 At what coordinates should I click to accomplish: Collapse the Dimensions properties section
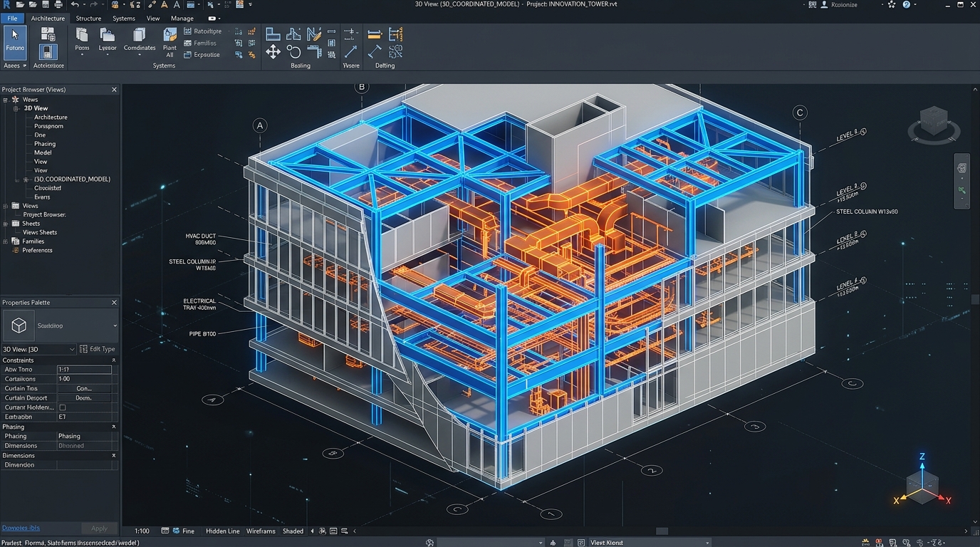point(114,455)
